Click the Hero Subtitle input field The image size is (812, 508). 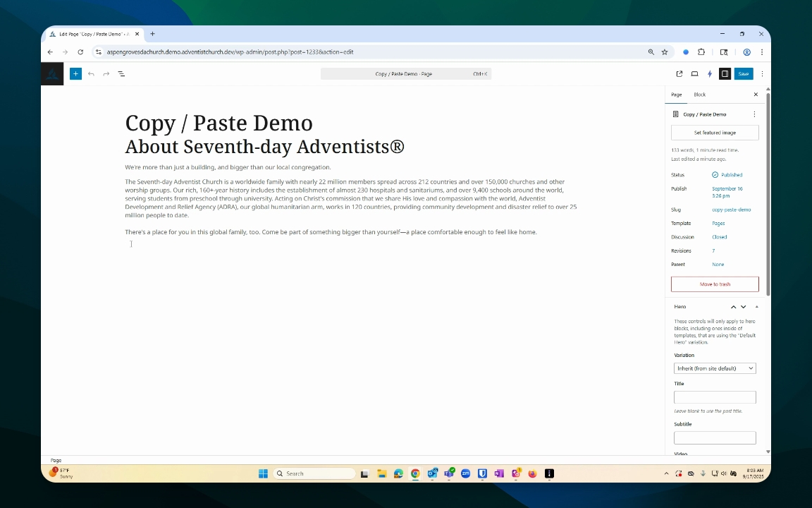coord(715,437)
